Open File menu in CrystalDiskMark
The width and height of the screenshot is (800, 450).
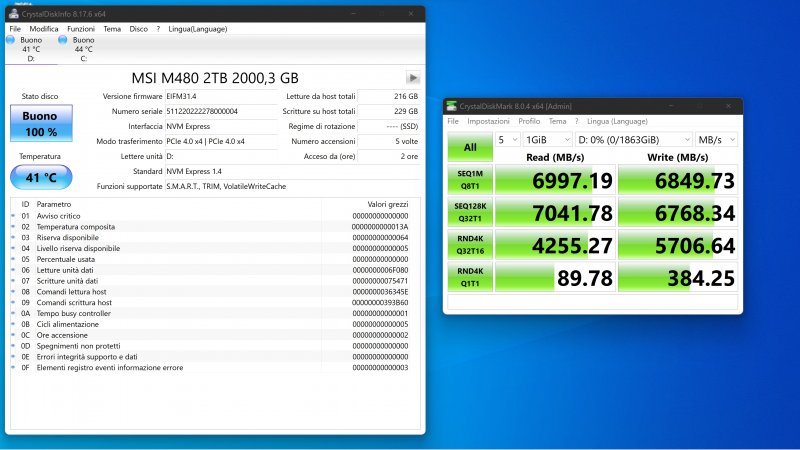click(x=453, y=121)
